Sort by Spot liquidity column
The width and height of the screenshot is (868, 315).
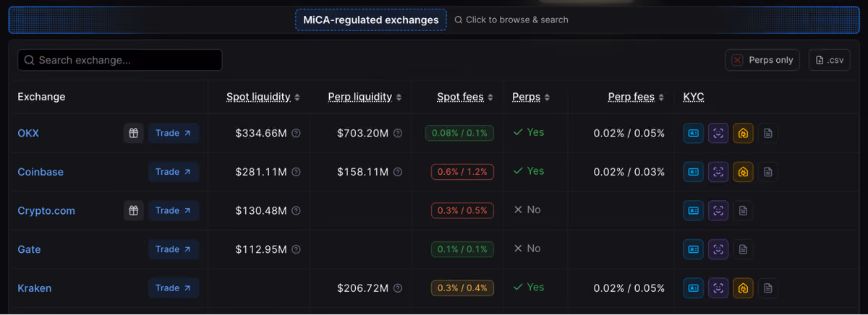click(263, 97)
